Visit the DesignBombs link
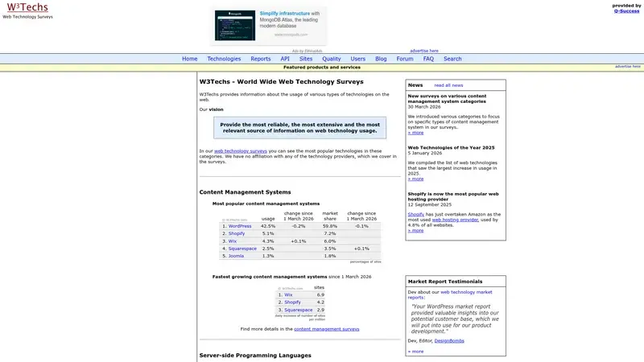 (x=449, y=340)
